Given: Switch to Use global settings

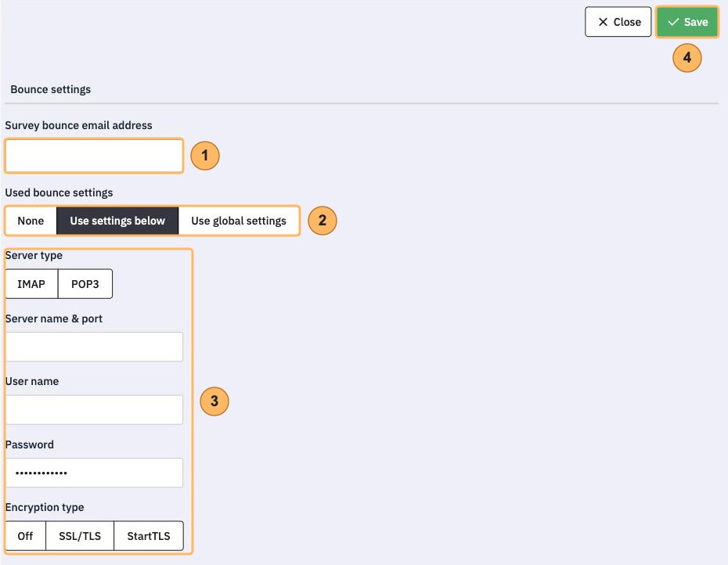Looking at the screenshot, I should (239, 221).
